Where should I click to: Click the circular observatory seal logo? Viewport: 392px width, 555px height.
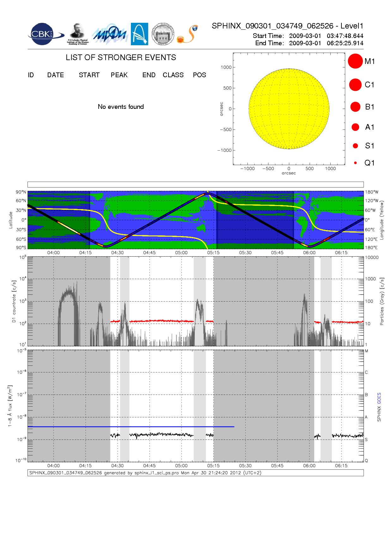[163, 34]
